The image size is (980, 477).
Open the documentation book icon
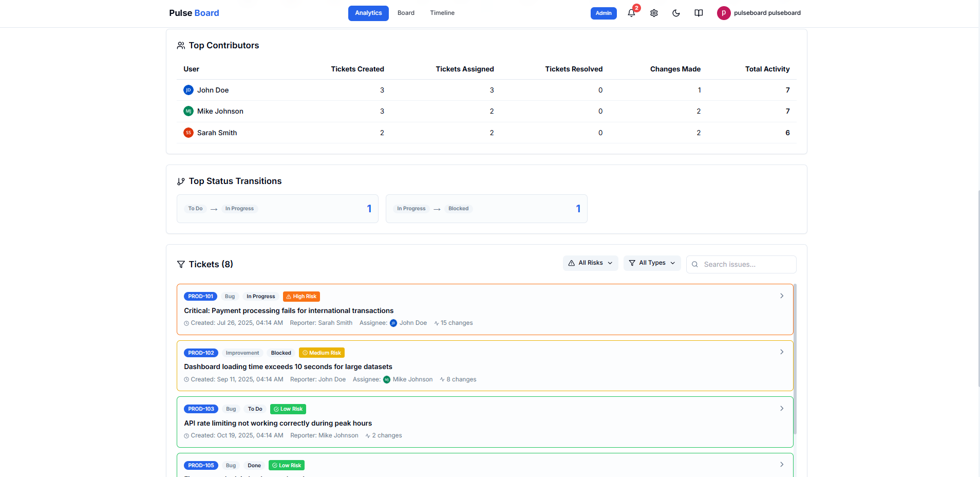coord(699,13)
